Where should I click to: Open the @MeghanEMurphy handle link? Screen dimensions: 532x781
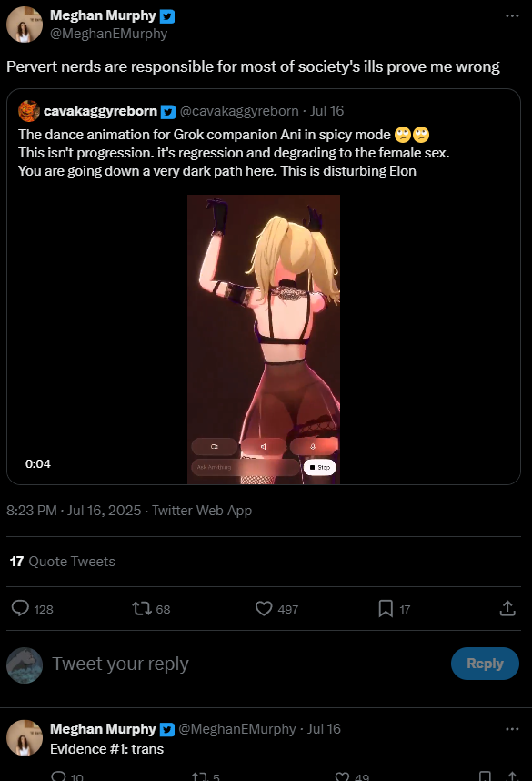point(108,34)
